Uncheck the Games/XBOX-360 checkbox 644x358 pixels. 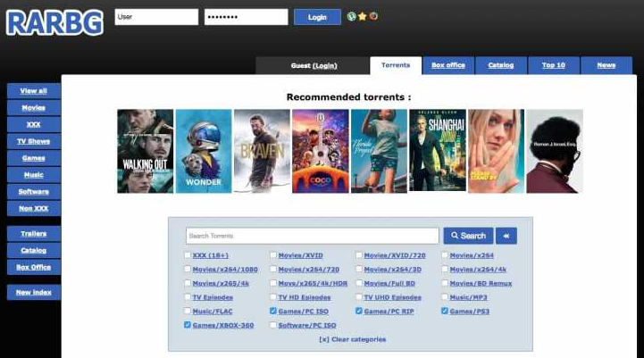(188, 325)
